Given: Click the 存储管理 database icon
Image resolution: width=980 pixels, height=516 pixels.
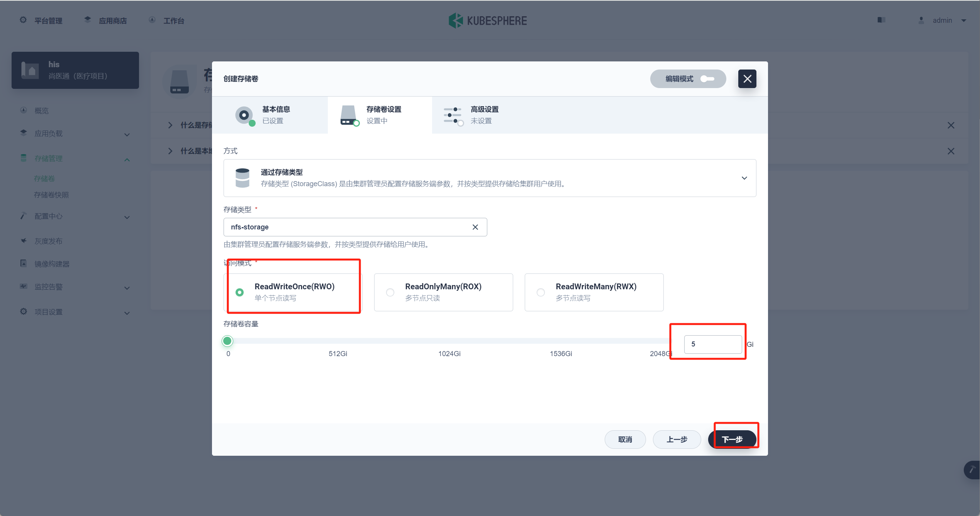Looking at the screenshot, I should [x=24, y=158].
